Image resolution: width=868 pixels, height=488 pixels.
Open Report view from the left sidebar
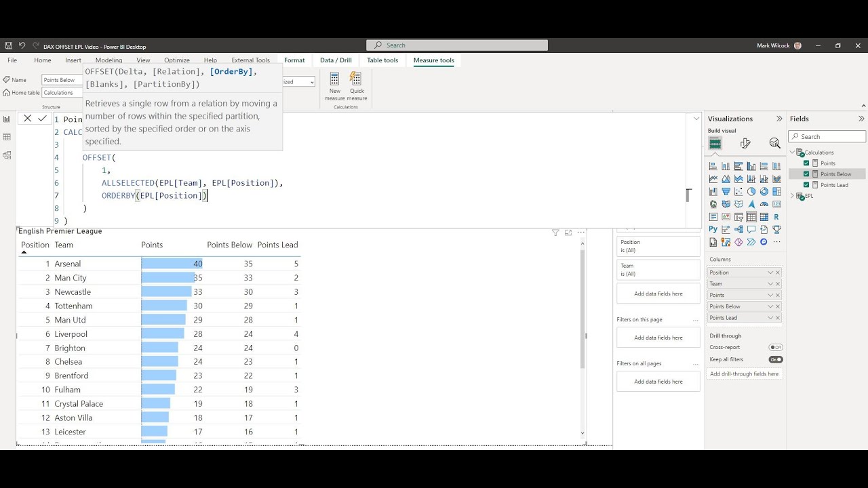pyautogui.click(x=7, y=119)
